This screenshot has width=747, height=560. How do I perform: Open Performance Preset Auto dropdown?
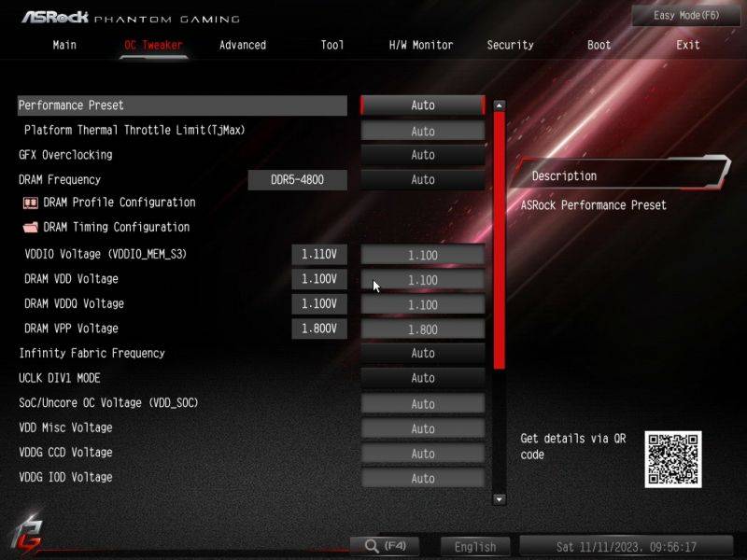(x=422, y=105)
